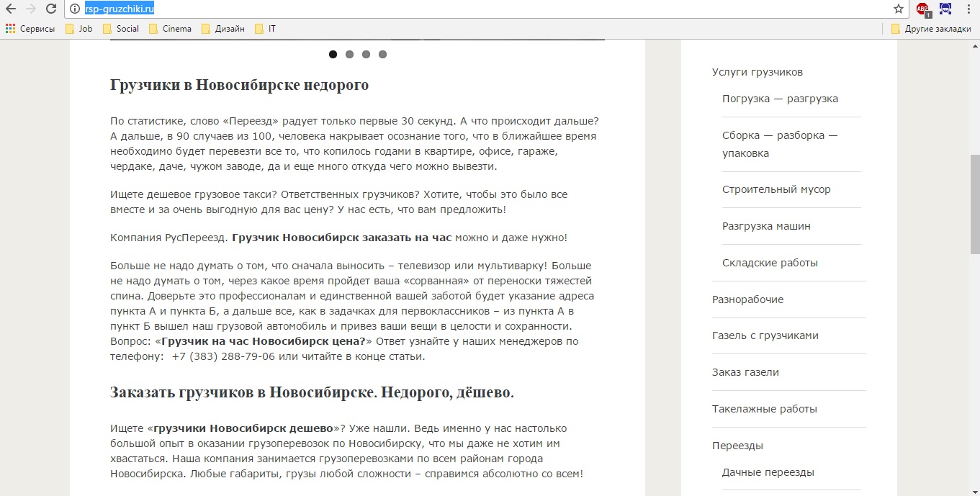Click the blue extension icon next to ABP
The height and width of the screenshot is (496, 980).
(x=945, y=9)
